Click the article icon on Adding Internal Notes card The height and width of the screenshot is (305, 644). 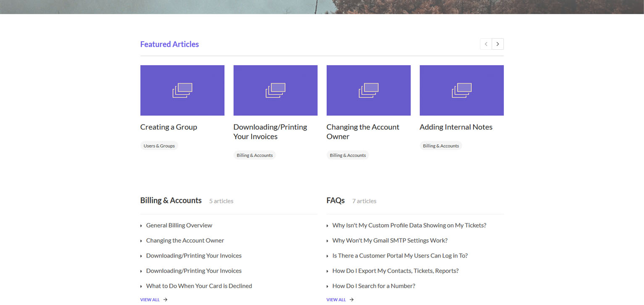point(462,90)
